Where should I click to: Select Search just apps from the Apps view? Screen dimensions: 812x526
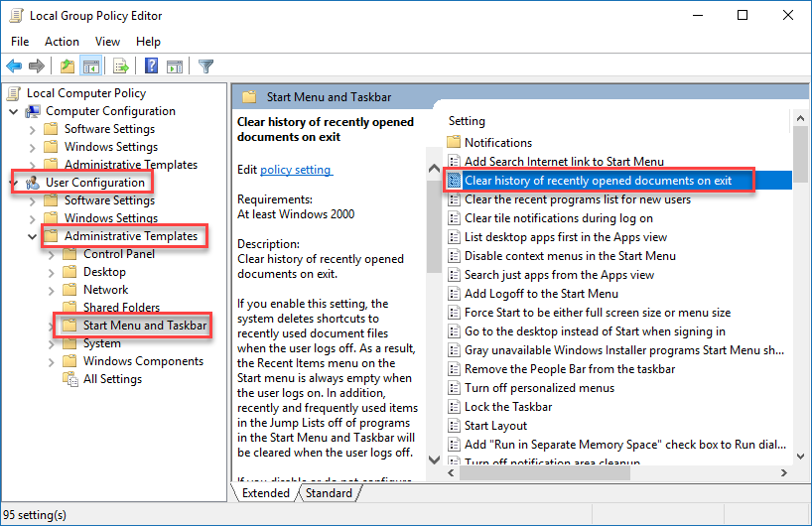click(559, 275)
